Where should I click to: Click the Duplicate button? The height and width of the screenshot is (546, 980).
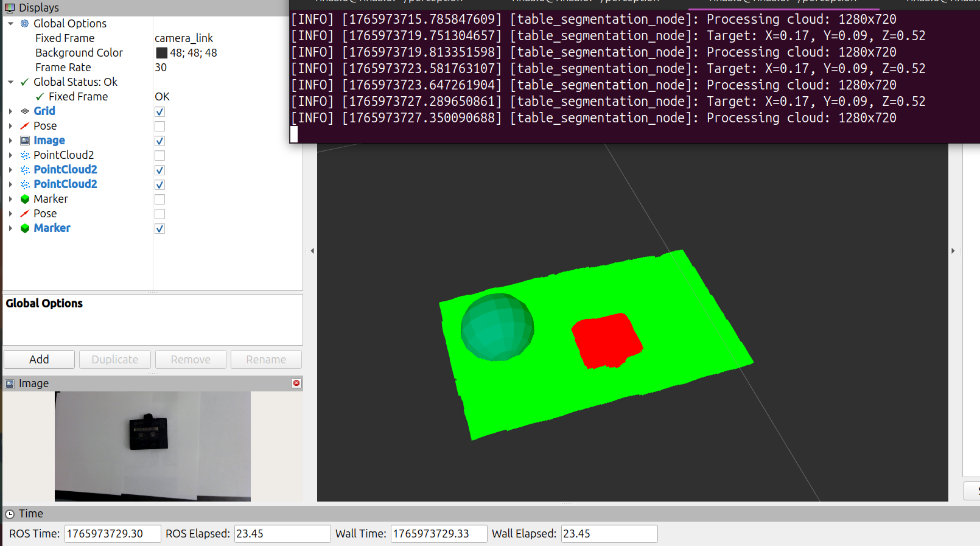(x=114, y=359)
